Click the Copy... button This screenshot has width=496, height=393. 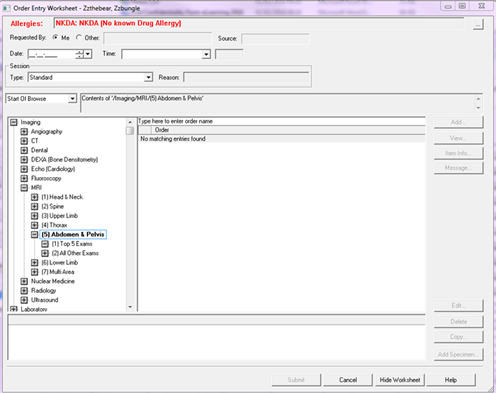pyautogui.click(x=458, y=337)
